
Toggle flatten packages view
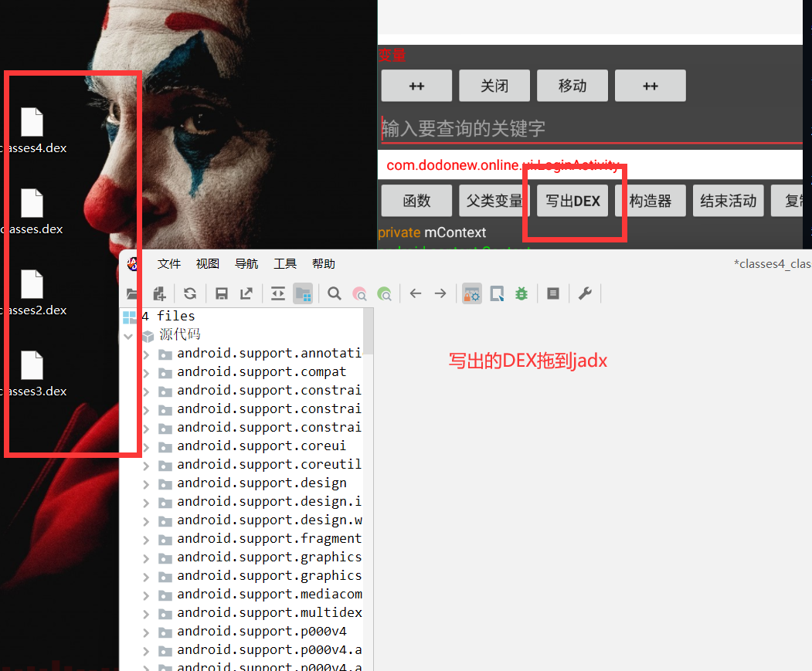[x=303, y=293]
